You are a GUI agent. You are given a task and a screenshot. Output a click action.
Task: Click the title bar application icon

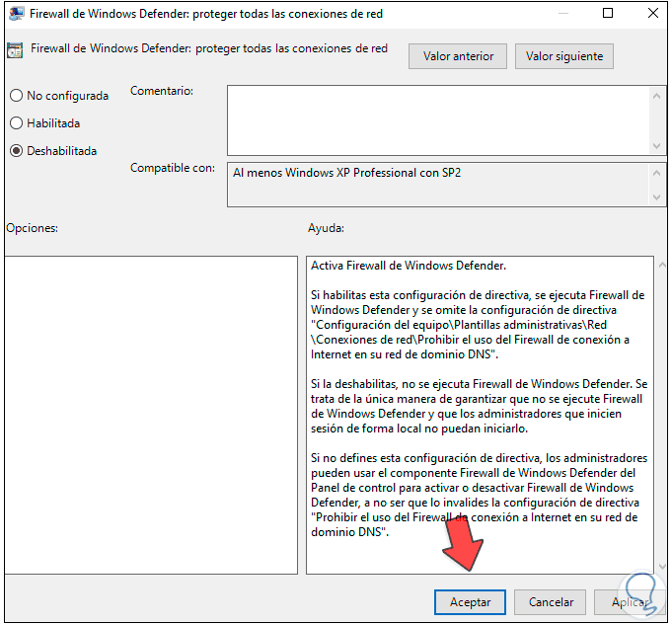pos(17,14)
